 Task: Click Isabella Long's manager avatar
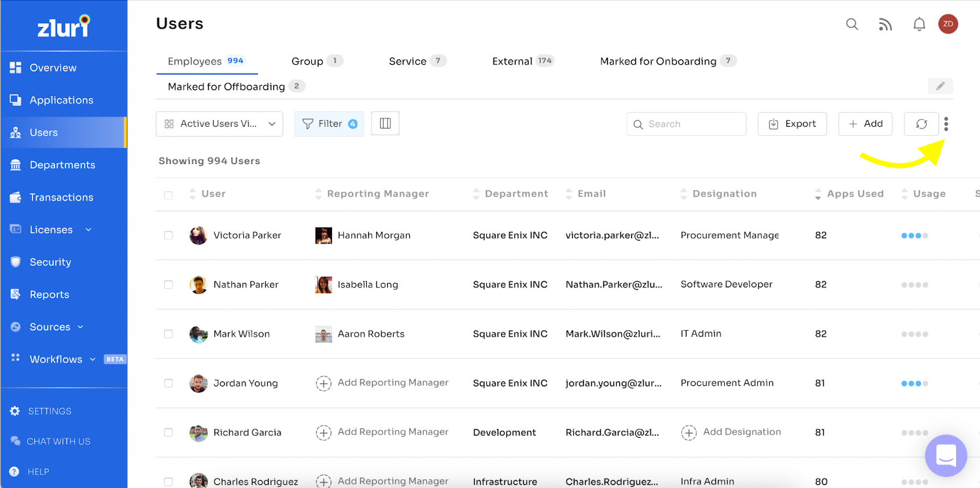click(x=323, y=285)
